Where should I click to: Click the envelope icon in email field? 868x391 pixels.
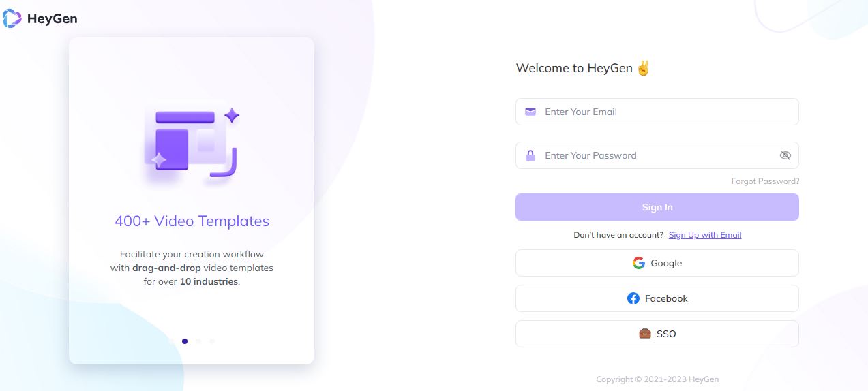tap(530, 112)
